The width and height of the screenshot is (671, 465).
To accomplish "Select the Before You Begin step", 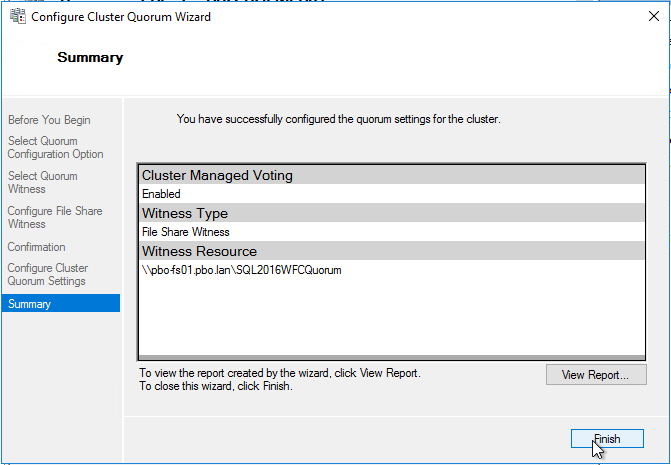I will pyautogui.click(x=49, y=120).
